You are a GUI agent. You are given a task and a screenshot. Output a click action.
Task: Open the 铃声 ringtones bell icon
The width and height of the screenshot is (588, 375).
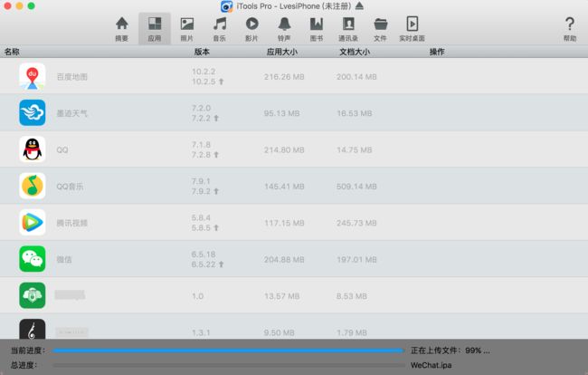[x=284, y=29]
